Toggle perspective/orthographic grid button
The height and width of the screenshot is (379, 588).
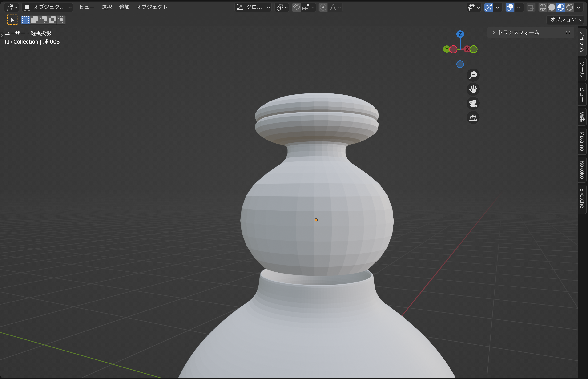click(473, 118)
